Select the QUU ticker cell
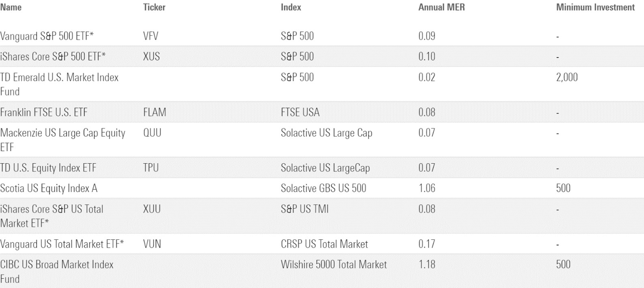The image size is (644, 288). pyautogui.click(x=152, y=133)
